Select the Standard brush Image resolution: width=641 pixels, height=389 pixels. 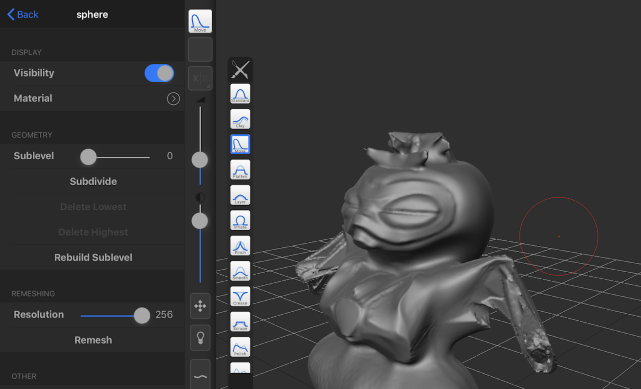(x=240, y=94)
